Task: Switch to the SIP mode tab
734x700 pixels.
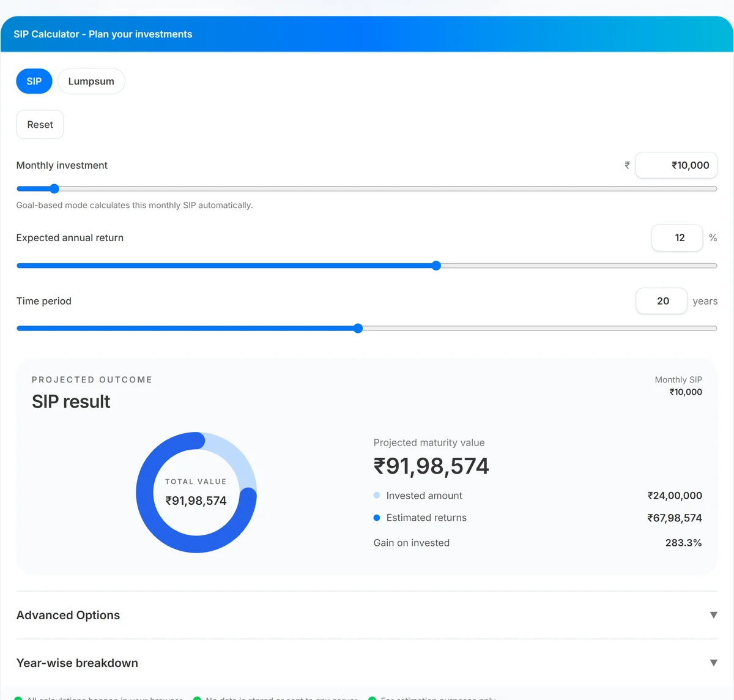Action: pyautogui.click(x=34, y=81)
